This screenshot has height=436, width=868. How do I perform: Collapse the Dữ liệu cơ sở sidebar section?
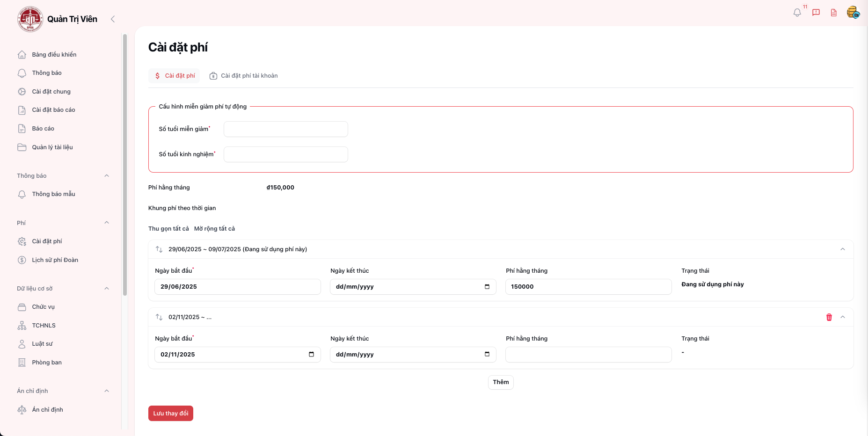[107, 289]
